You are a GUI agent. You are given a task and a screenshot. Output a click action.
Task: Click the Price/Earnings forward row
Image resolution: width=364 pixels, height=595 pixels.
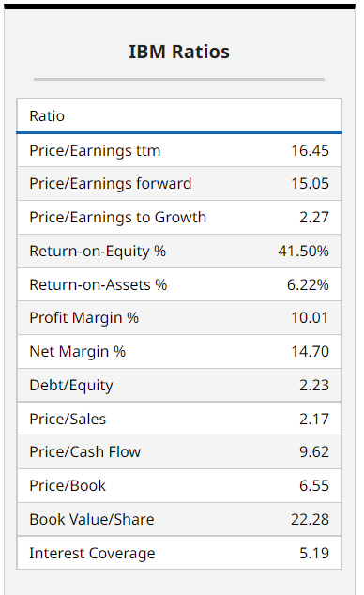coord(179,184)
